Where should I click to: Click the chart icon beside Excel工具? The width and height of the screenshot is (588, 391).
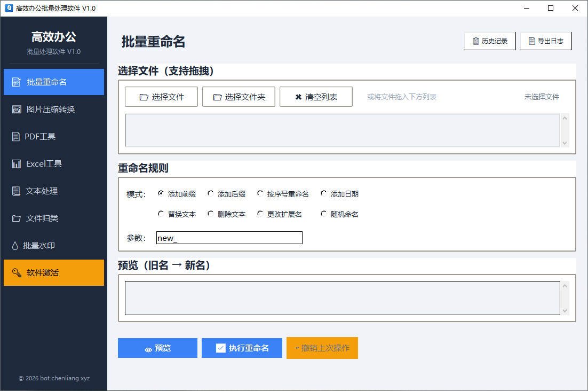16,164
